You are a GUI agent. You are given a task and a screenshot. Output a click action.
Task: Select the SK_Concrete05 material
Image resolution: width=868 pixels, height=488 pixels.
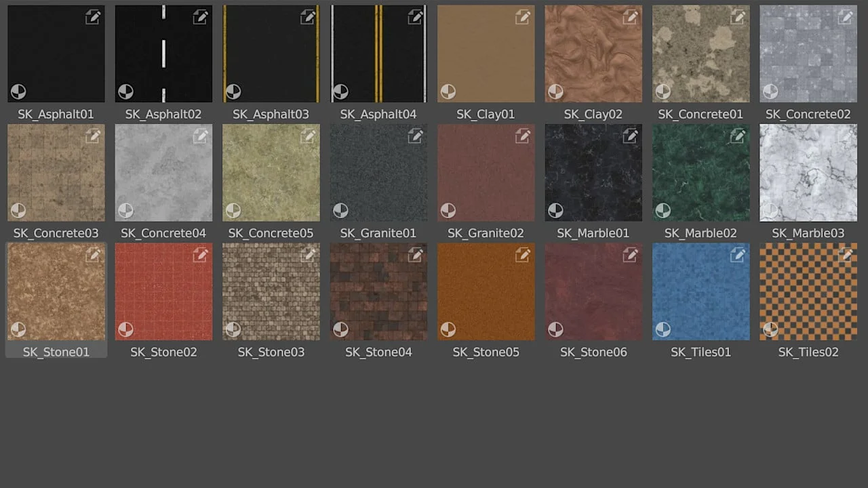point(271,173)
